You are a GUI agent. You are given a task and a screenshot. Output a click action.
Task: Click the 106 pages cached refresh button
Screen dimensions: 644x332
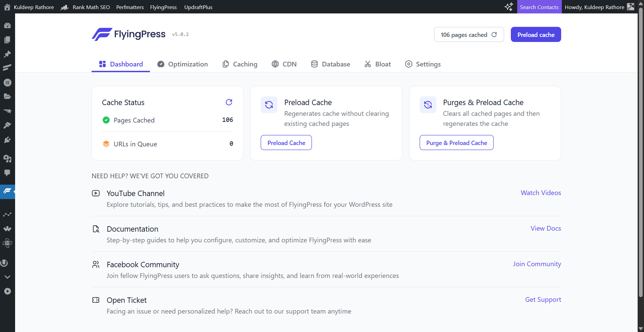469,35
